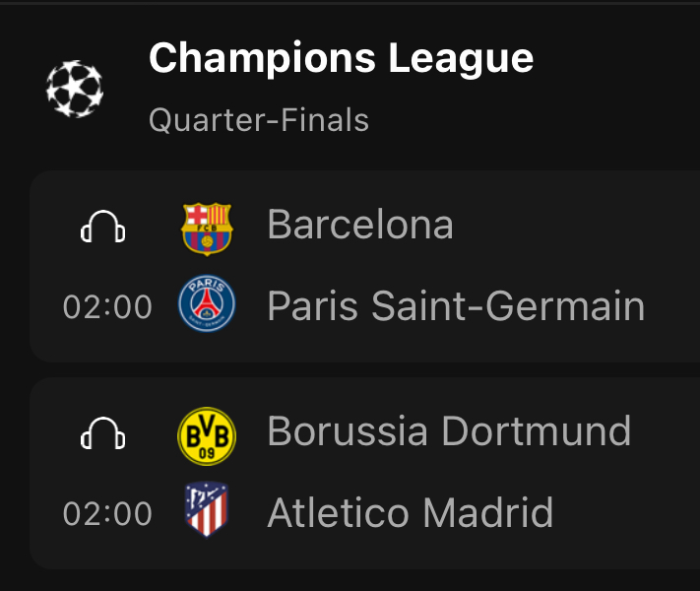This screenshot has width=700, height=591.
Task: Click the FC Barcelona crest
Action: pos(207,230)
